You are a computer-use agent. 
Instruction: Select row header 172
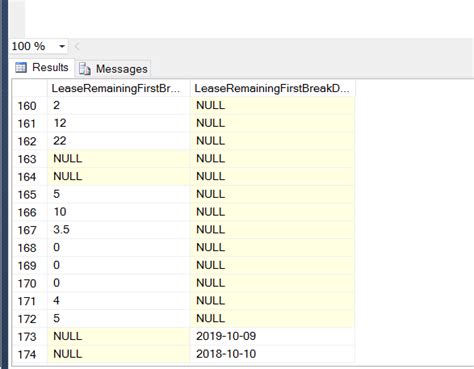pyautogui.click(x=30, y=319)
